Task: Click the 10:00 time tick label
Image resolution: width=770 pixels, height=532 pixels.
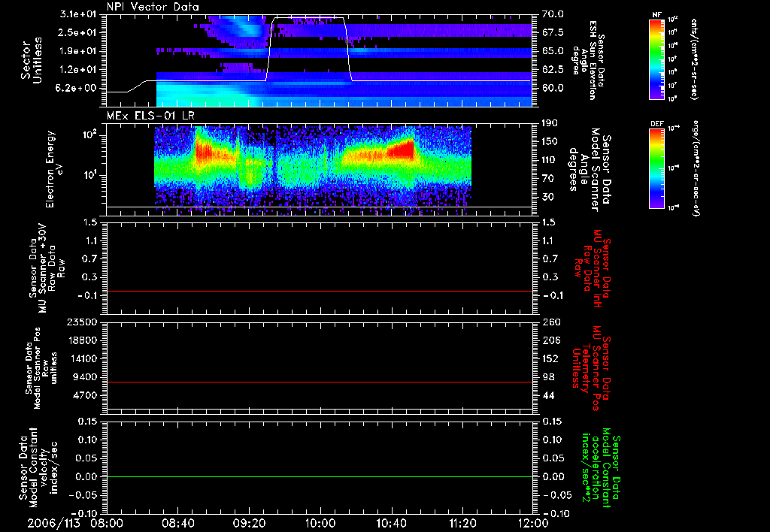Action: click(320, 523)
